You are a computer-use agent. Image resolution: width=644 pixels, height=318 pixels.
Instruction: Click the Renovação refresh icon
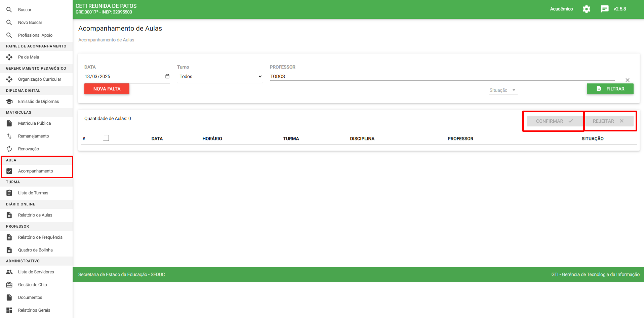(x=9, y=149)
